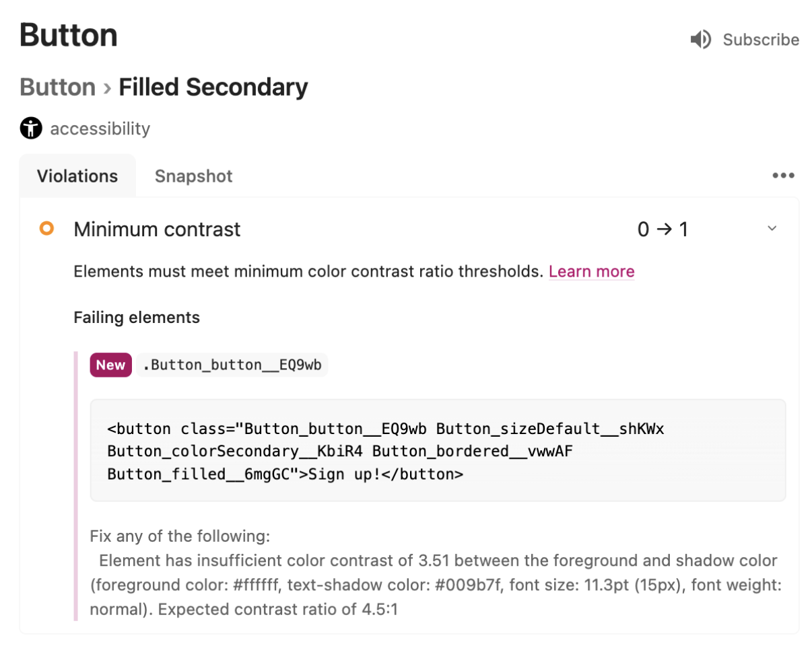Select the .Button_button__EQ9wb selector chip
This screenshot has height=646, width=812.
click(x=232, y=365)
